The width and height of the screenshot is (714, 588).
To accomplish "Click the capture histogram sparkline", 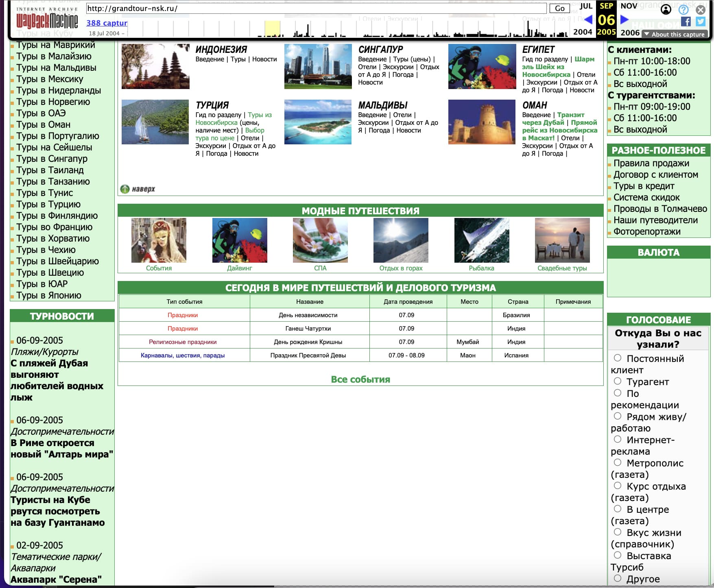I will tap(349, 28).
